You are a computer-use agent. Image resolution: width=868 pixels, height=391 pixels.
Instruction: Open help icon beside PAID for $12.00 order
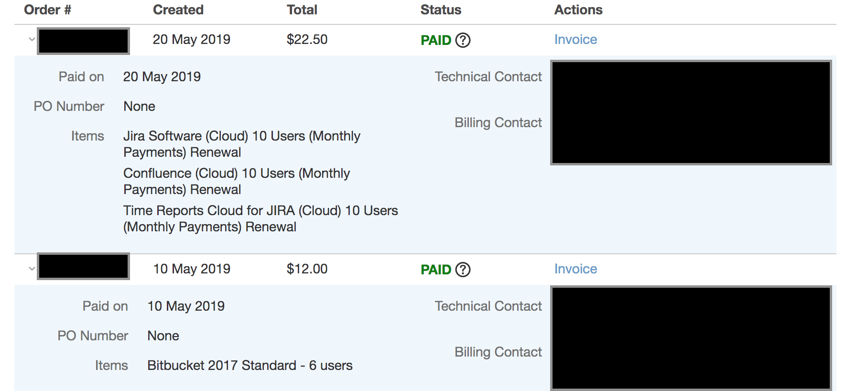(x=463, y=270)
